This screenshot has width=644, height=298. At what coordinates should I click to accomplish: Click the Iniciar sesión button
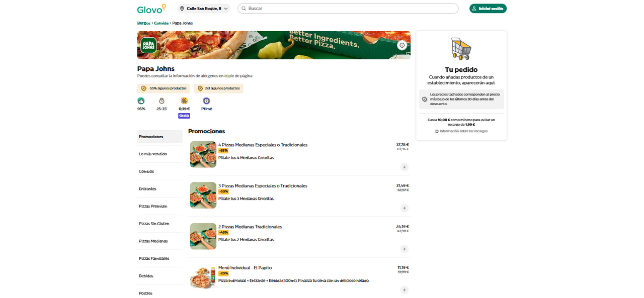click(488, 9)
